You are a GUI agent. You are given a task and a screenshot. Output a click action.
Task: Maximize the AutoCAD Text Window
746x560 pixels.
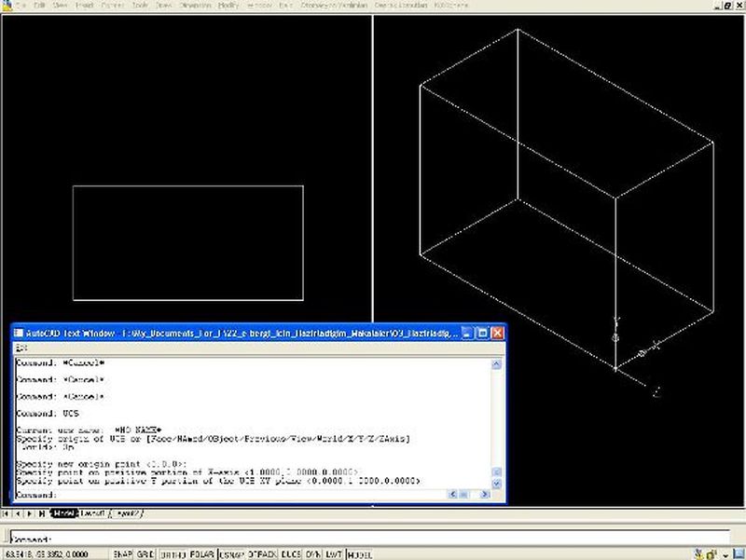pyautogui.click(x=482, y=333)
